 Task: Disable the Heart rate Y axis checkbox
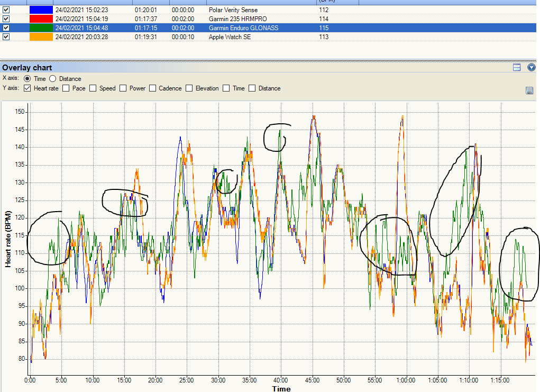point(27,88)
